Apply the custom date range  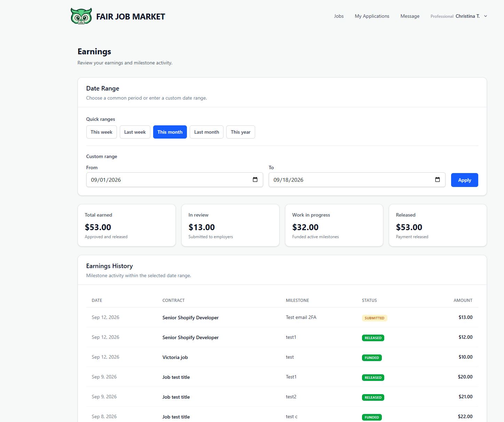coord(465,180)
